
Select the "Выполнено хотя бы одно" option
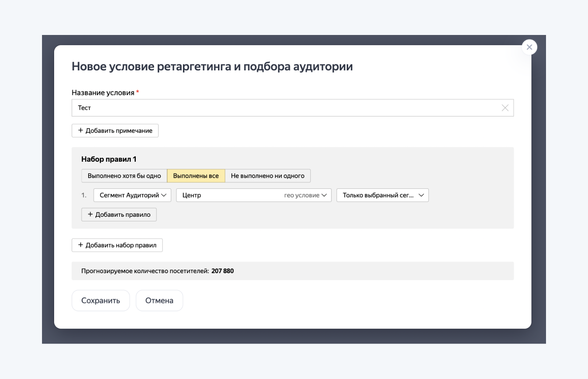point(124,176)
